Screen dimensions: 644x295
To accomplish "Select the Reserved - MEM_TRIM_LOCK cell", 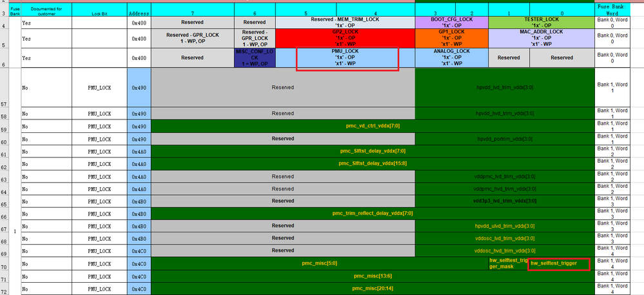I will coord(346,23).
